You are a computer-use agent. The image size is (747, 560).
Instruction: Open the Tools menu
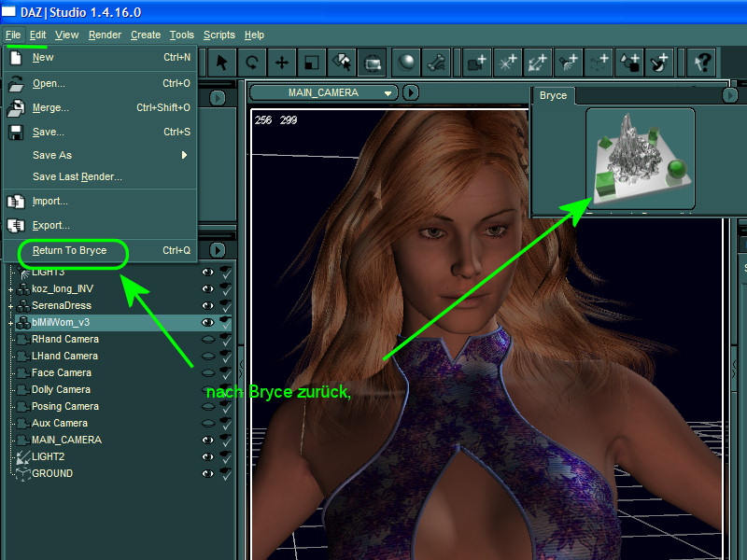point(182,35)
